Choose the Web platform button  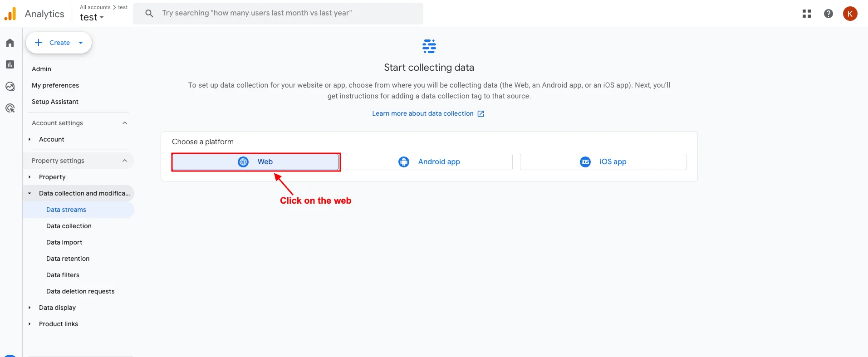pos(256,162)
